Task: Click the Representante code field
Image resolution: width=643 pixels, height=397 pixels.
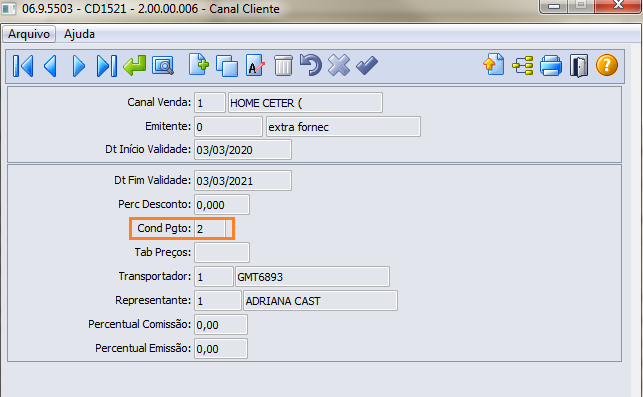Action: tap(217, 301)
